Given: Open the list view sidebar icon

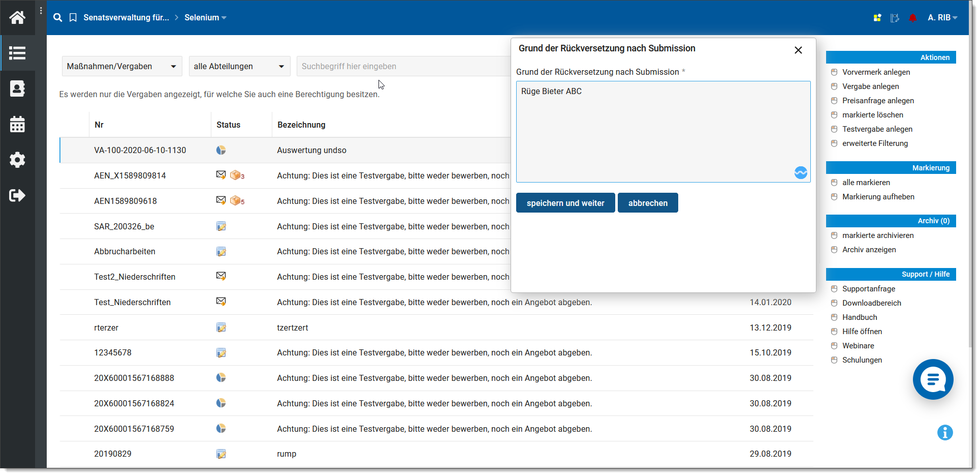Looking at the screenshot, I should pyautogui.click(x=17, y=53).
